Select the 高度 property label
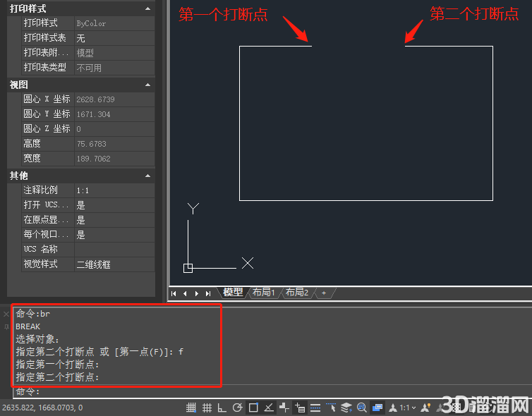Screen dimensions: 532x416 pyautogui.click(x=32, y=144)
